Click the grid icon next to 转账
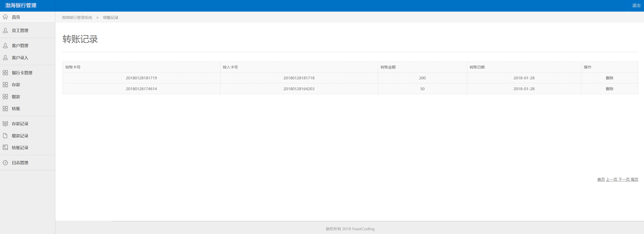Screen dimensions: 644x234 5,109
